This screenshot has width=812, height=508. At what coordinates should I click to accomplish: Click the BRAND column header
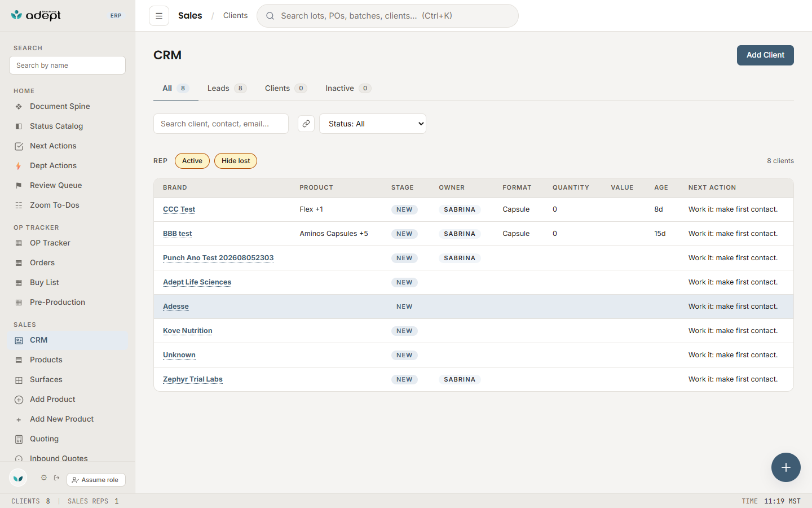point(175,187)
